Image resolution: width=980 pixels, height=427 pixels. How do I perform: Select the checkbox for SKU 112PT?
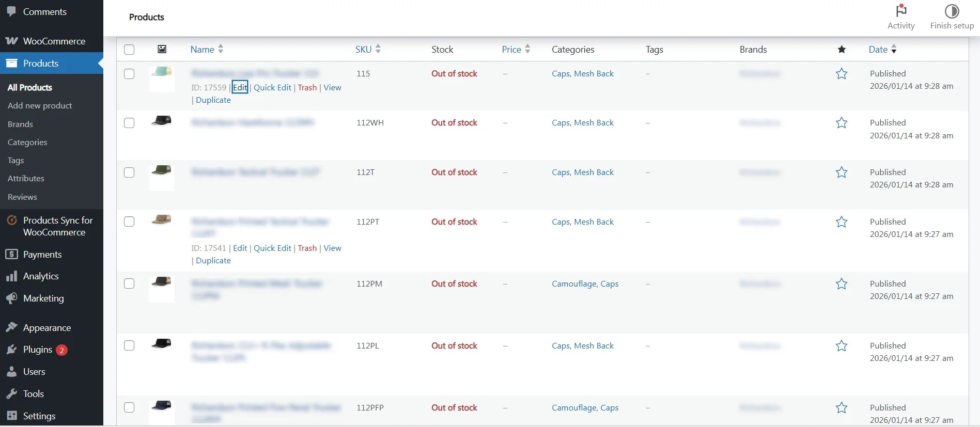(x=129, y=222)
